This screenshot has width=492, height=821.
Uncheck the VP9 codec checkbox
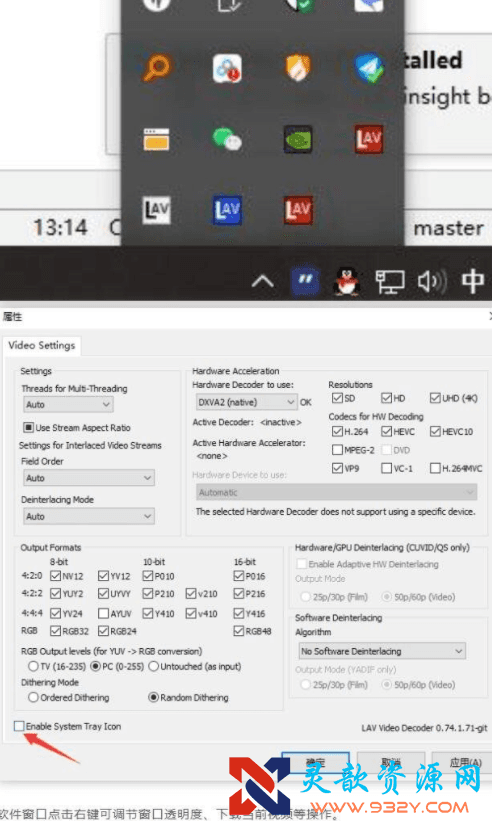337,468
